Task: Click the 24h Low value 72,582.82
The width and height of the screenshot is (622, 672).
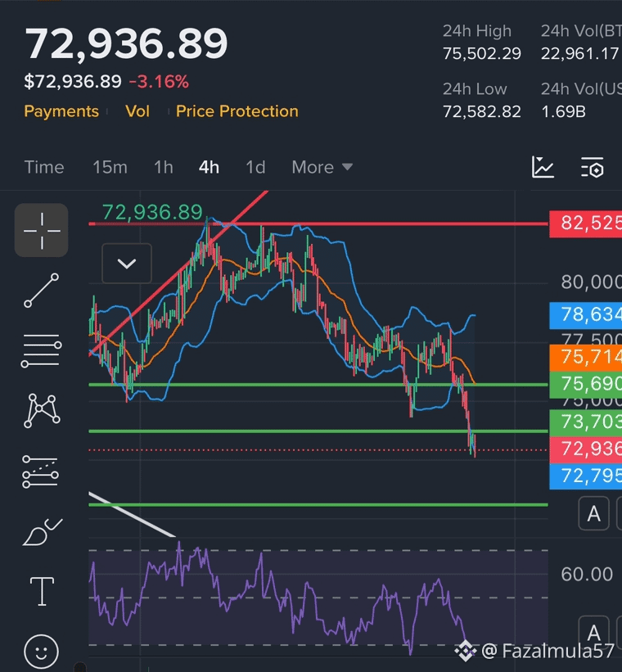Action: point(482,112)
